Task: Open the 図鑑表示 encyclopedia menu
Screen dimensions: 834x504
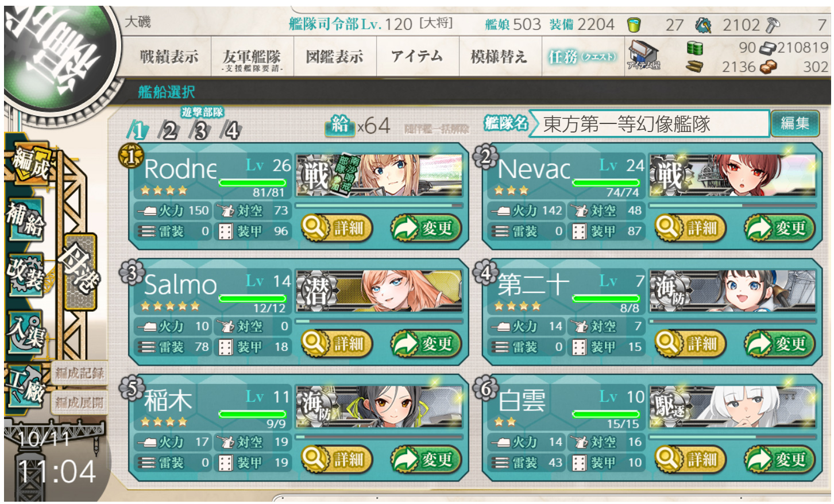Action: 334,56
